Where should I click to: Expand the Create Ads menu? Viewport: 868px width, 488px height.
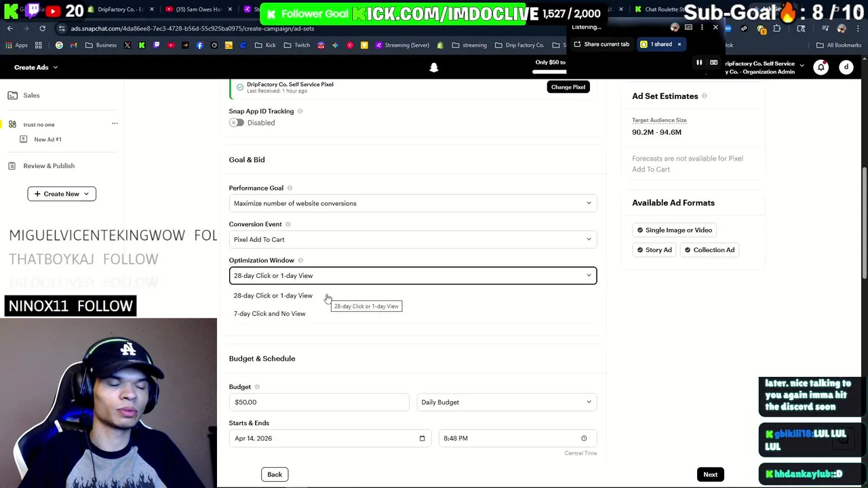pyautogui.click(x=36, y=67)
